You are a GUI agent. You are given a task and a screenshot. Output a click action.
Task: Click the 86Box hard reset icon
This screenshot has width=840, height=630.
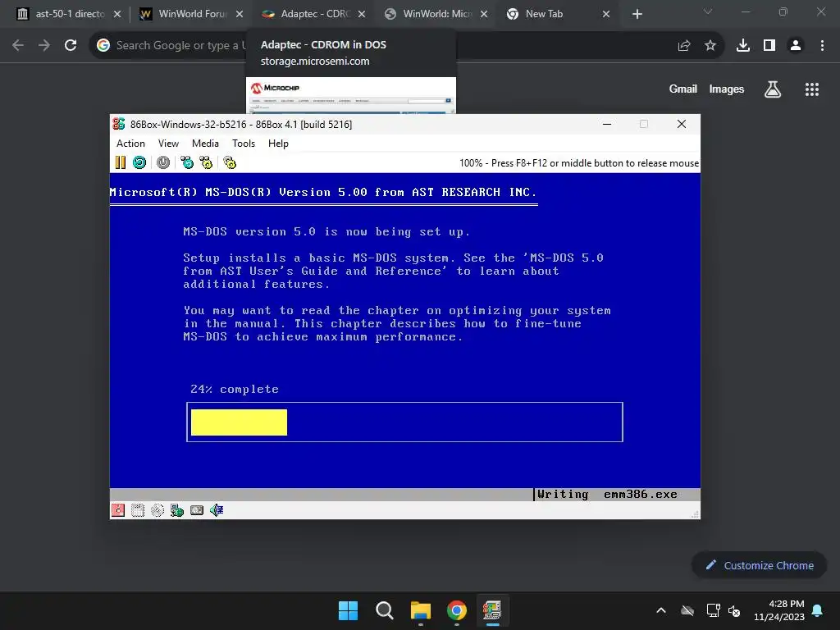pos(139,162)
